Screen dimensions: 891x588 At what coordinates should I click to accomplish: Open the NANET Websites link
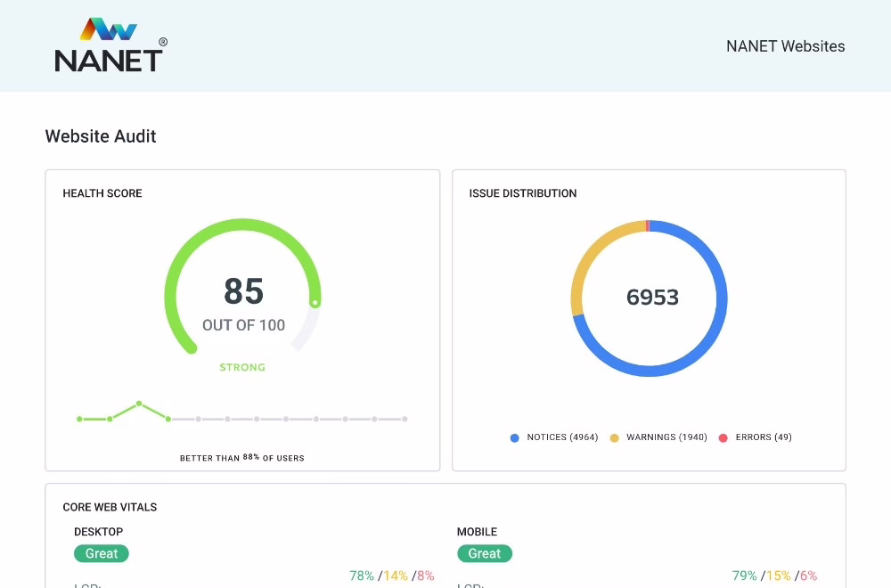tap(785, 46)
